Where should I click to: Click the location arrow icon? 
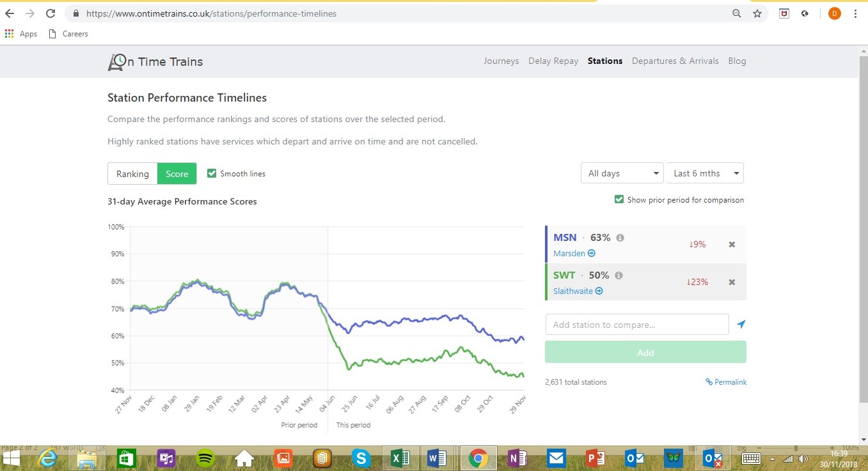click(741, 325)
